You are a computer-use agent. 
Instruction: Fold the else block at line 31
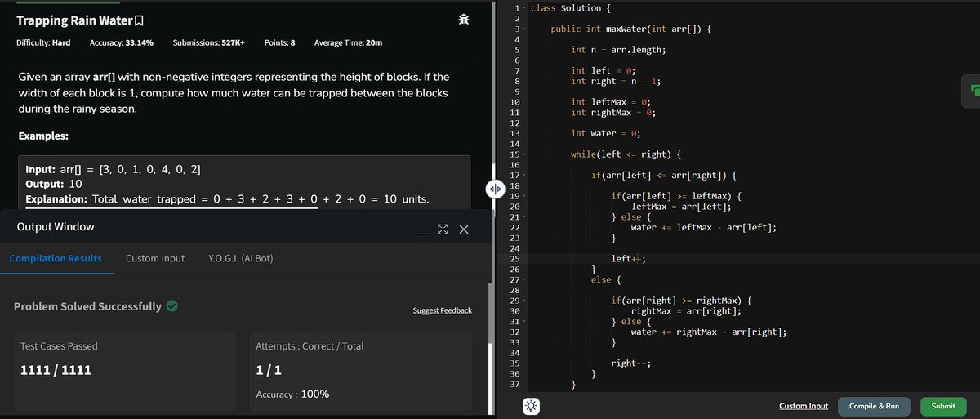coord(524,322)
